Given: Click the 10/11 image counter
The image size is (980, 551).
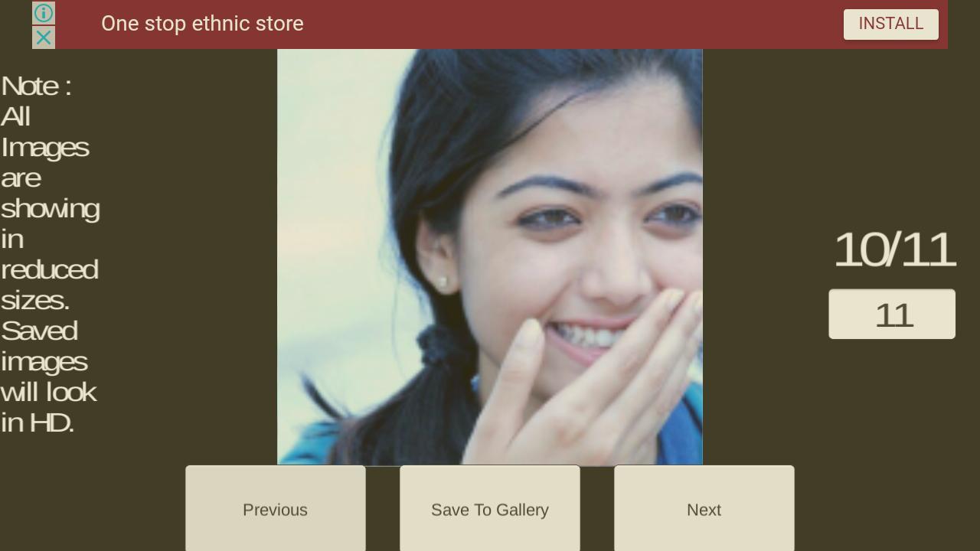Looking at the screenshot, I should (x=894, y=249).
